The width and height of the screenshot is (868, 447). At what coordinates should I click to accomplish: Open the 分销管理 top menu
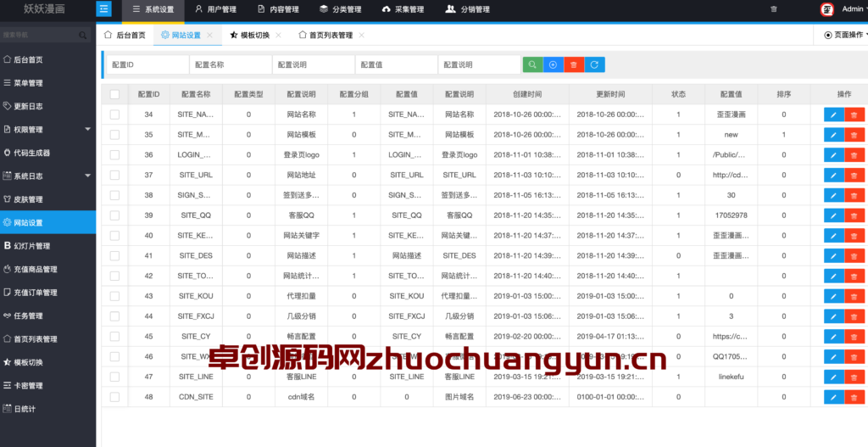point(468,9)
